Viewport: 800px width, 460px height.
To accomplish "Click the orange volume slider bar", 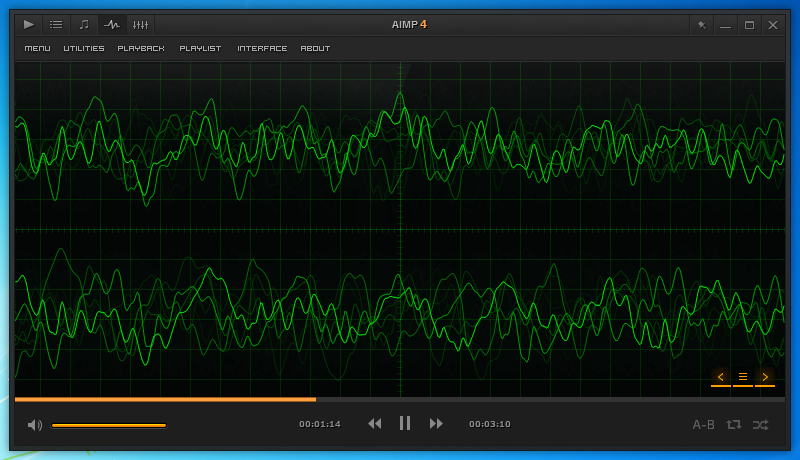I will 109,425.
